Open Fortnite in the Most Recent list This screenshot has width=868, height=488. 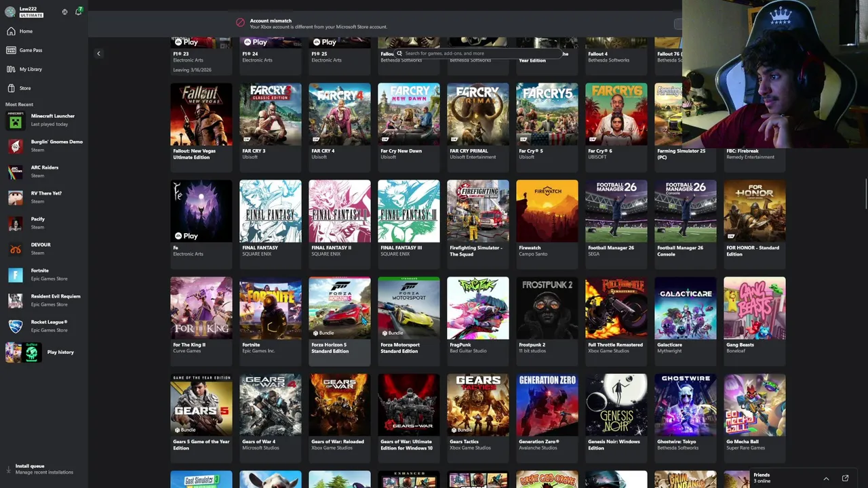coord(44,274)
